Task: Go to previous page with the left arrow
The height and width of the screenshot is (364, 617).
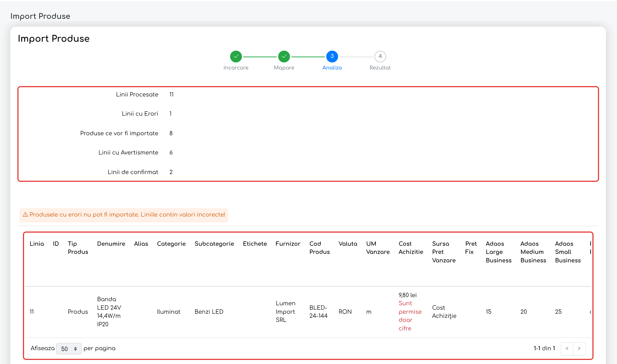Action: [567, 348]
